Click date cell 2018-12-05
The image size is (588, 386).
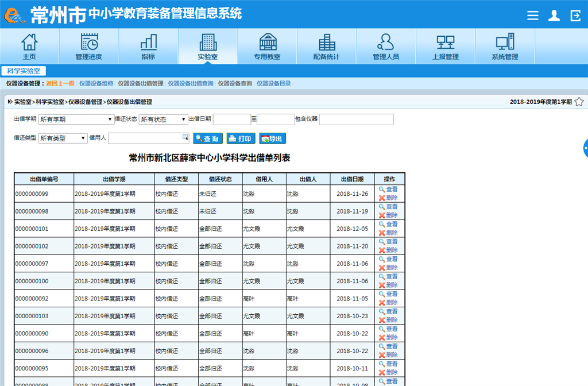click(x=352, y=229)
